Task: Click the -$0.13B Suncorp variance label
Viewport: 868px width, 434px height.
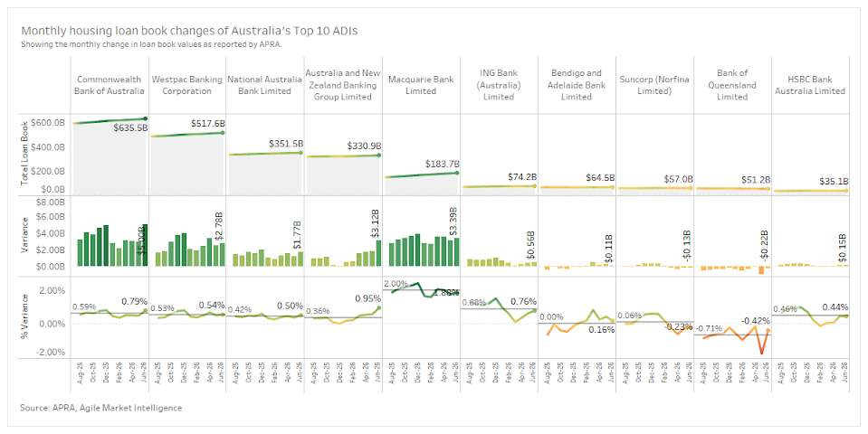Action: 687,244
